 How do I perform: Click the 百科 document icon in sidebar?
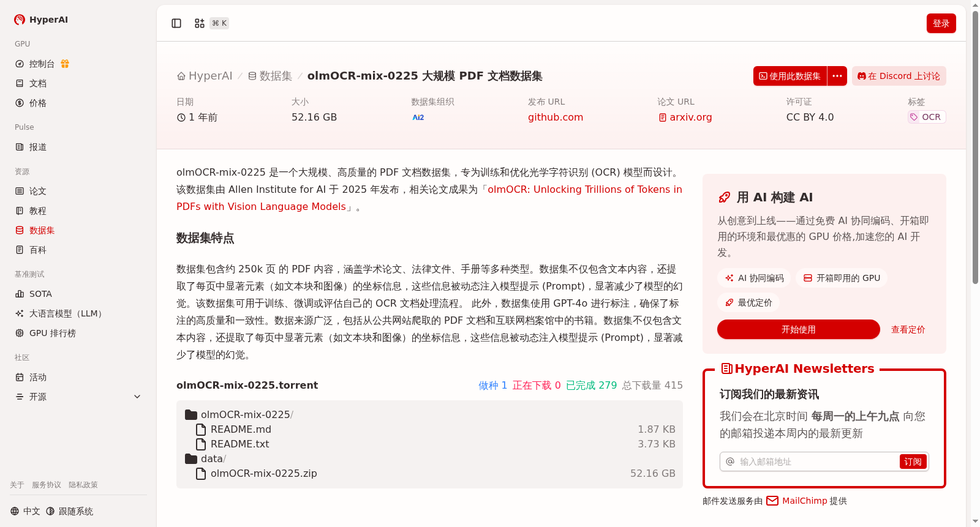[x=20, y=250]
